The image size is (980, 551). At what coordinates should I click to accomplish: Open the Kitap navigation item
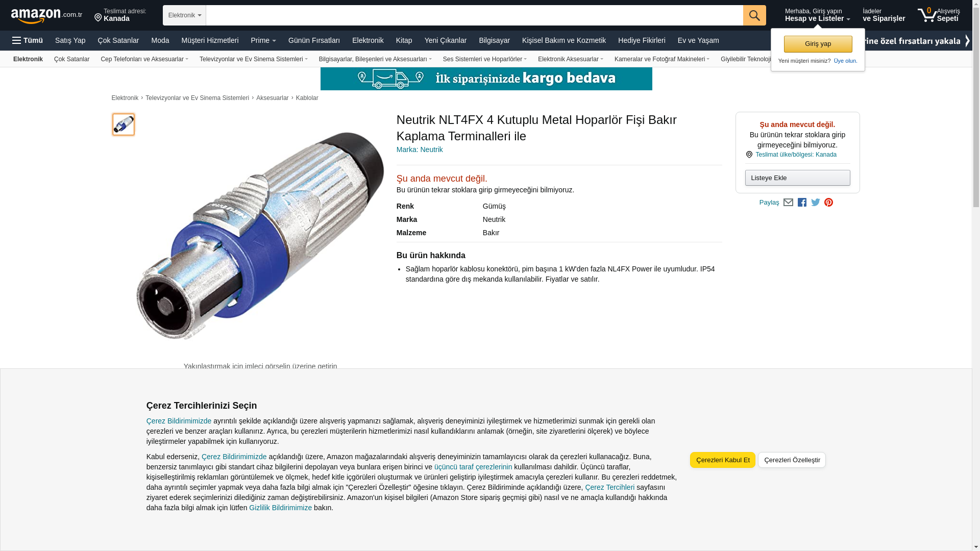404,40
